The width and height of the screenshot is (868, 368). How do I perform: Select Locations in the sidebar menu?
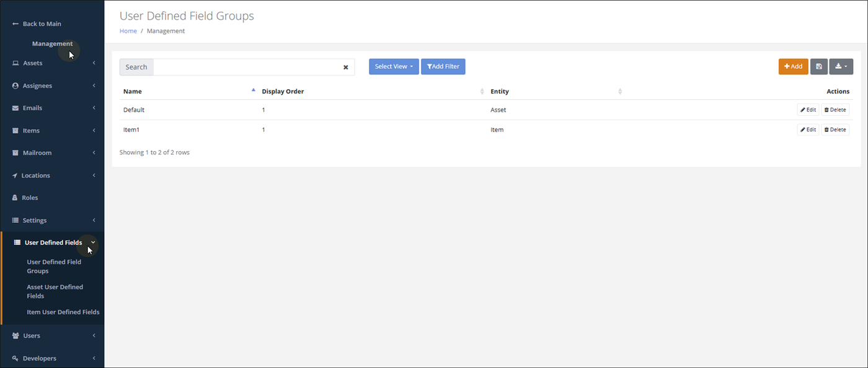[x=35, y=175]
